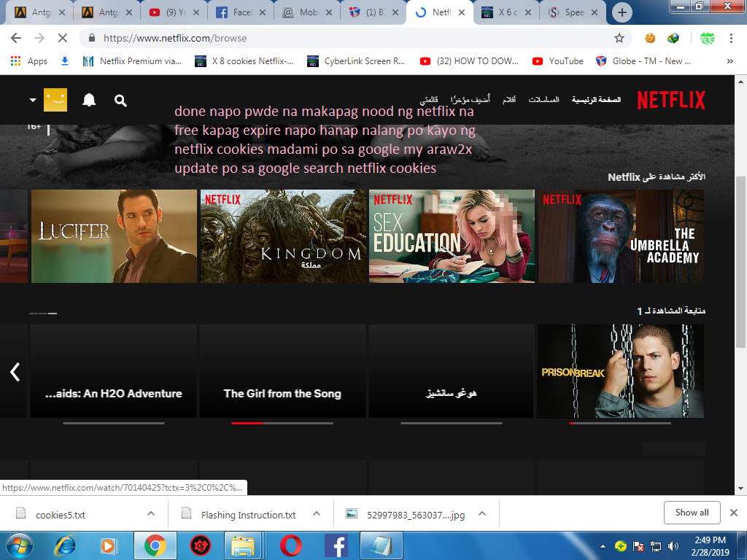Switch to YouTube (9) tab
This screenshot has width=747, height=560.
[x=174, y=12]
